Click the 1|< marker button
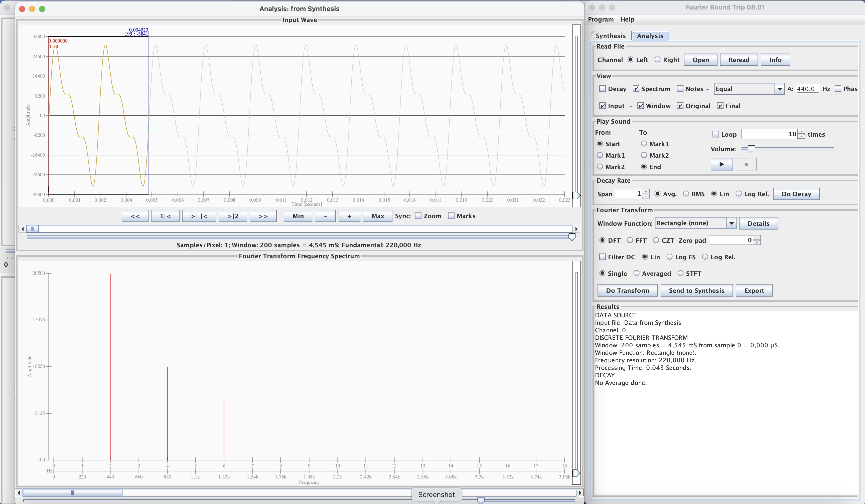The height and width of the screenshot is (504, 865). point(165,216)
